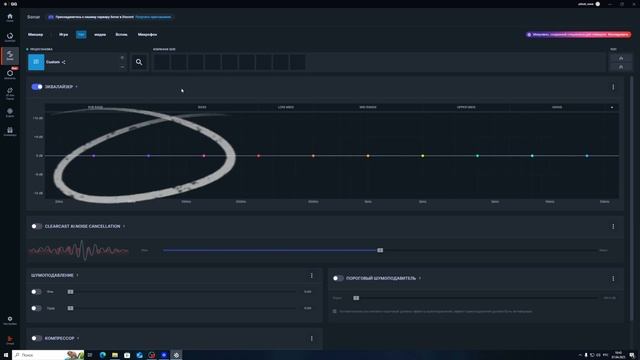Open Task View on the taskbar
This screenshot has height=360, width=640.
pos(90,355)
